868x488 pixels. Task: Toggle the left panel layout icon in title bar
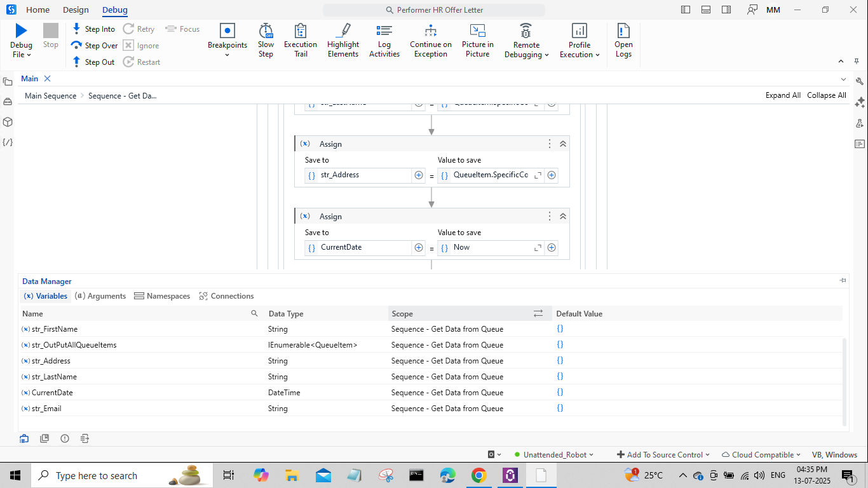(686, 10)
